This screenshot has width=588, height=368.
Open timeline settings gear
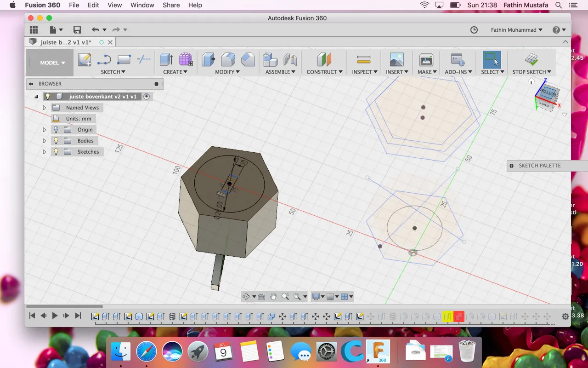click(x=565, y=316)
